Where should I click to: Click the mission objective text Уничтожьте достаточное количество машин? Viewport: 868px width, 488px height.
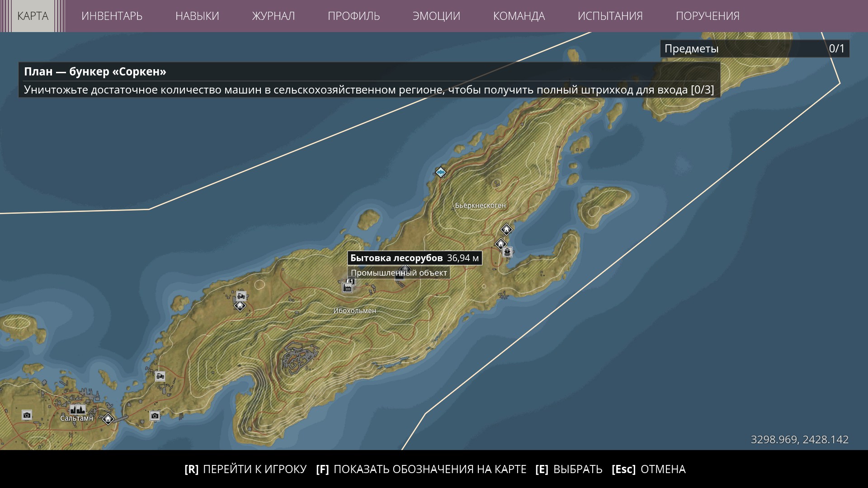point(369,89)
